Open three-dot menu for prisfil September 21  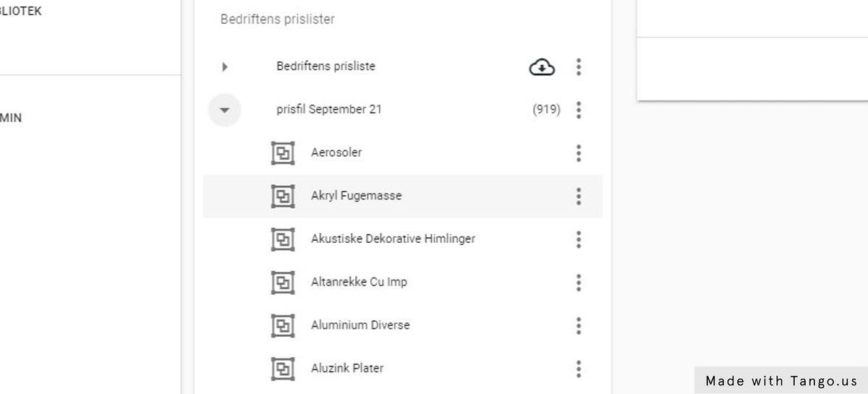tap(579, 110)
